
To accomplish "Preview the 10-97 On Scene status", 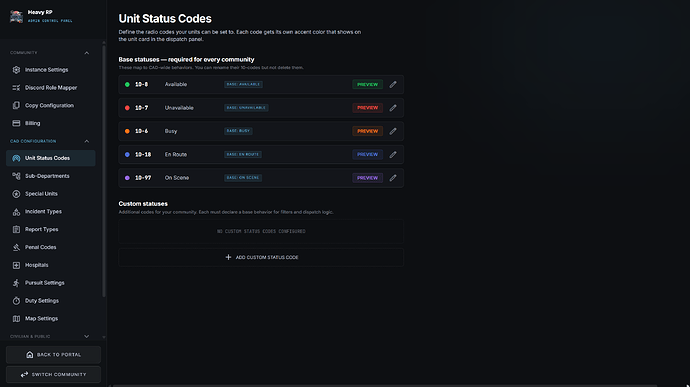I will pos(367,178).
